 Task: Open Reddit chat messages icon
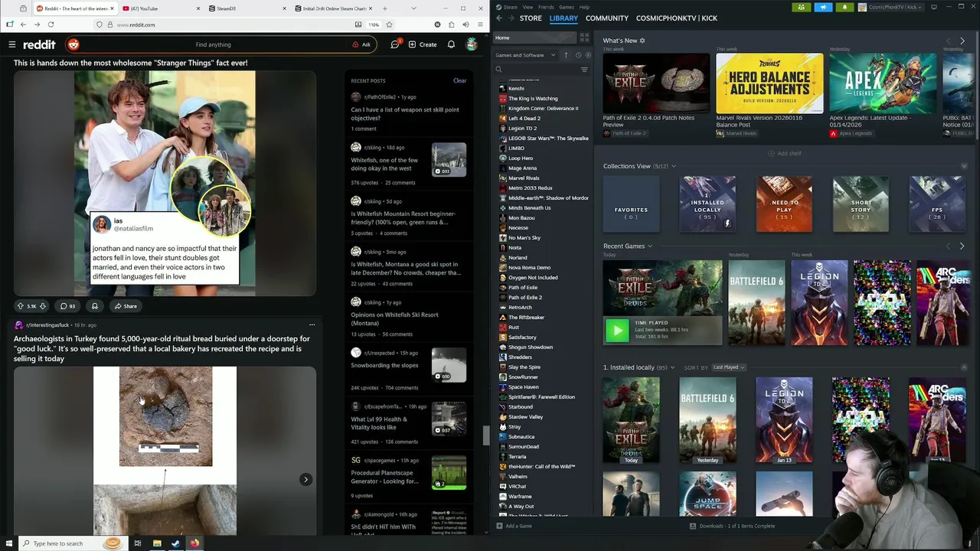tap(395, 44)
